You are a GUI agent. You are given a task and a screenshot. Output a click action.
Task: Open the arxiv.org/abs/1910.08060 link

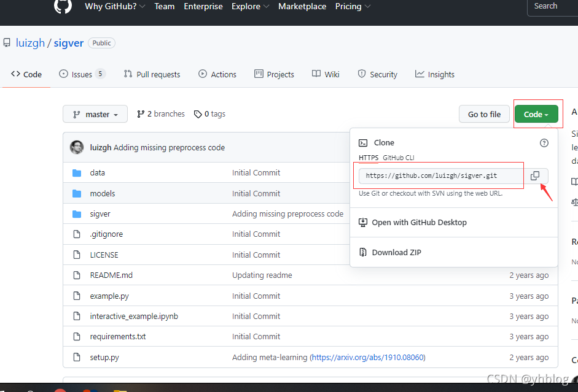click(367, 357)
